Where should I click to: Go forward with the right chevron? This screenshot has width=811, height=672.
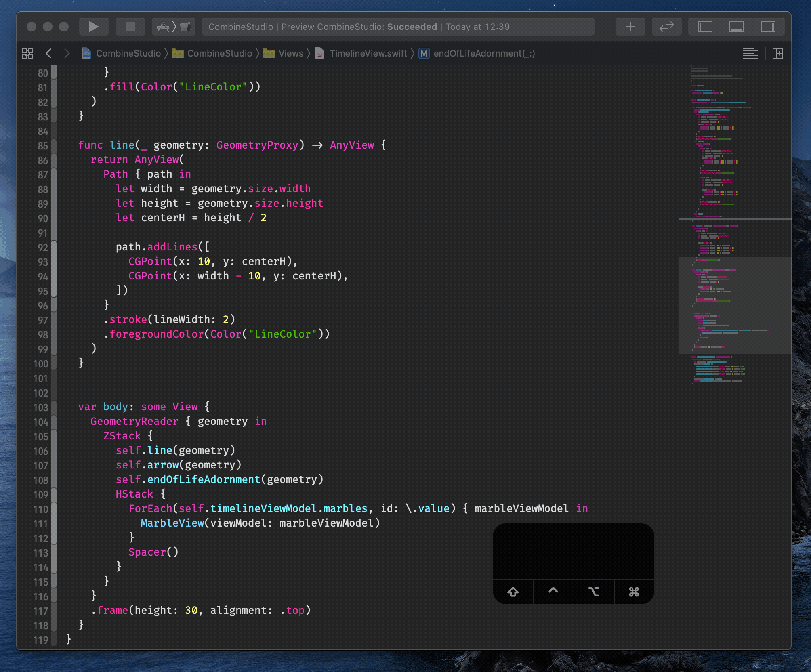67,53
